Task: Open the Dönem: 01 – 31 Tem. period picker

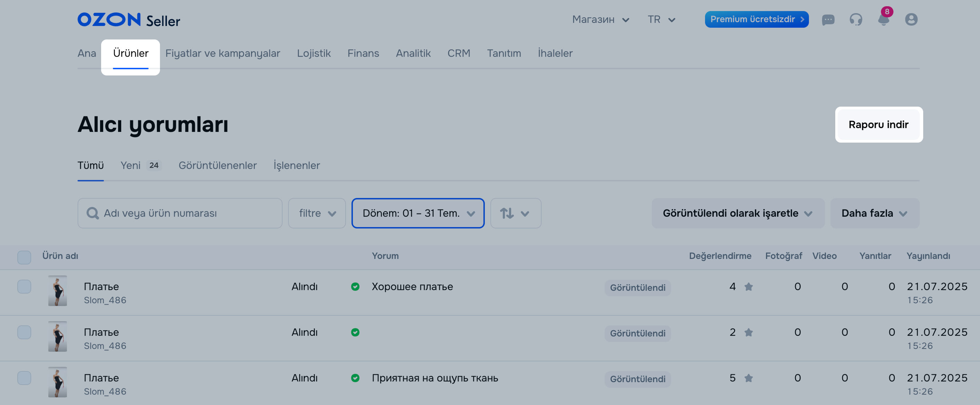Action: tap(418, 213)
